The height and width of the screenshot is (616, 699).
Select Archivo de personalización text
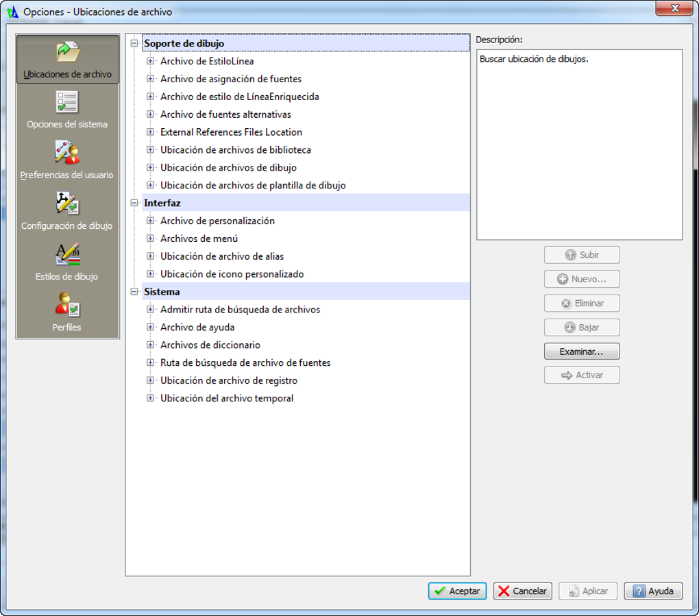click(x=217, y=221)
